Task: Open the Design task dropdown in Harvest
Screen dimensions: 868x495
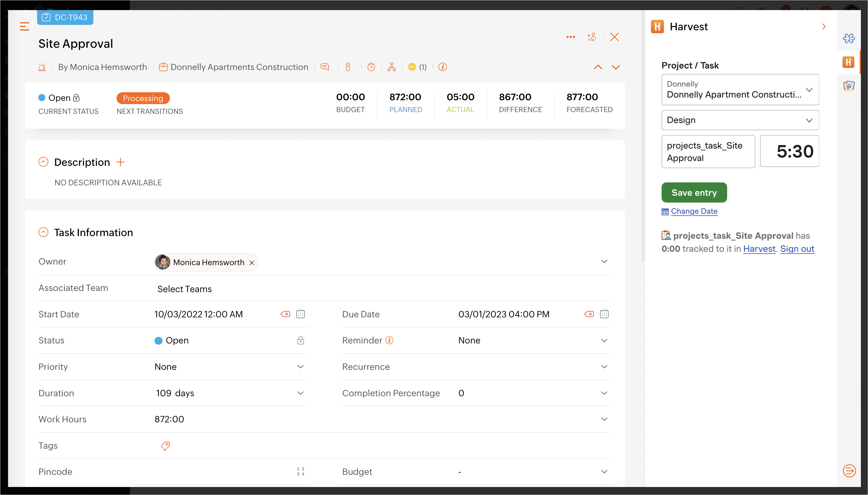Action: (x=740, y=120)
